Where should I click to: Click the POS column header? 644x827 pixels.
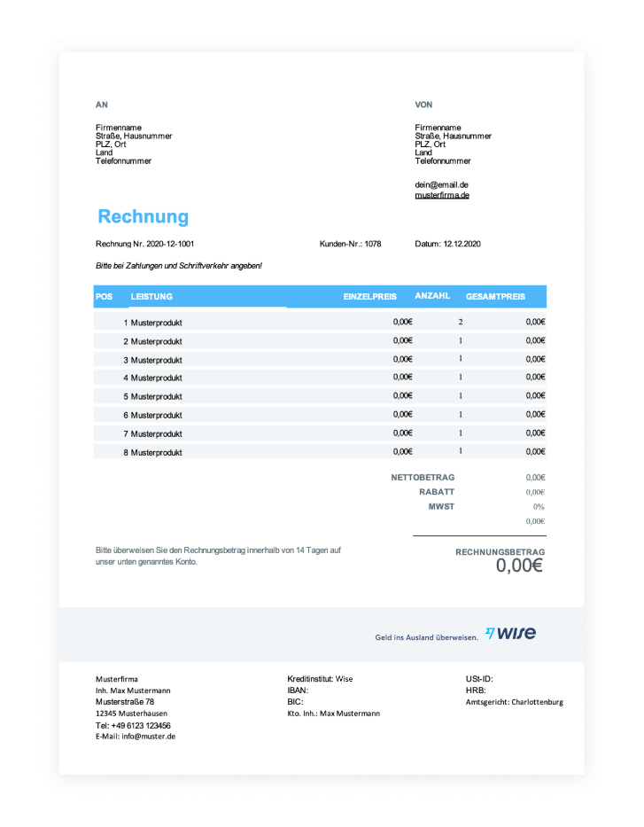tap(104, 297)
